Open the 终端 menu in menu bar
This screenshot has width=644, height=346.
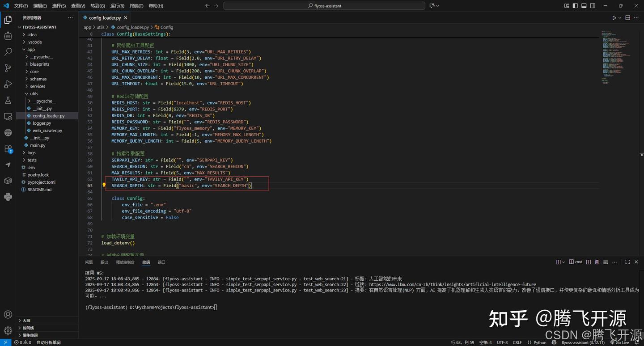[136, 6]
